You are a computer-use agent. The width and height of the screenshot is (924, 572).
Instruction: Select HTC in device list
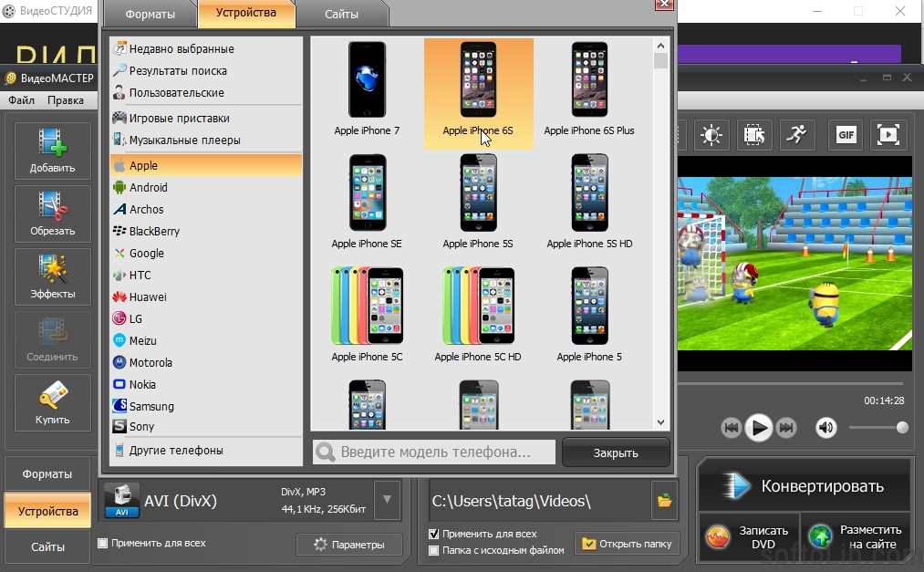205,276
